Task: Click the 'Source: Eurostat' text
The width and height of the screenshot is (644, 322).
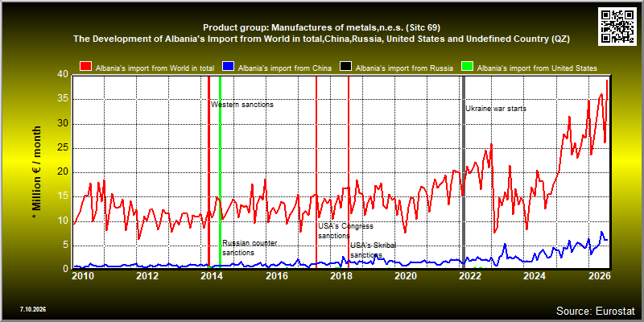Action: pyautogui.click(x=596, y=311)
